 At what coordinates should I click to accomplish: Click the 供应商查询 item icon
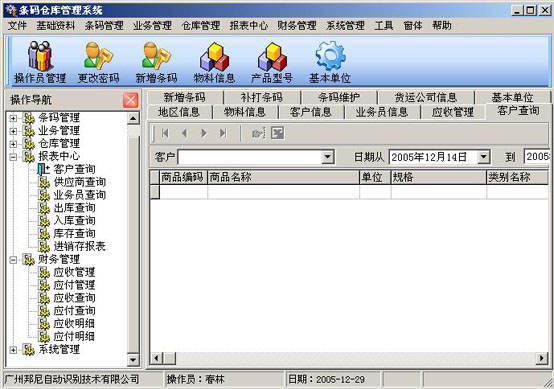pos(44,182)
